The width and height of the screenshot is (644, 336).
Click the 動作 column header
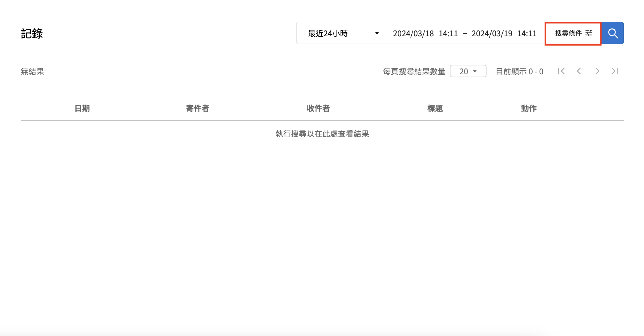(x=529, y=108)
